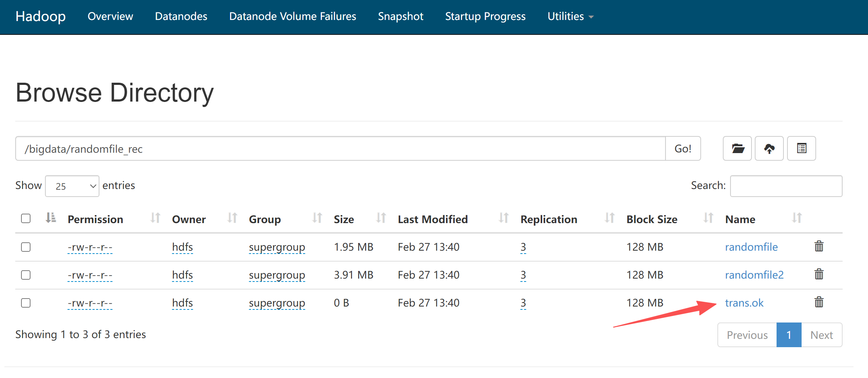
Task: Click the cut and paste list icon
Action: 801,148
